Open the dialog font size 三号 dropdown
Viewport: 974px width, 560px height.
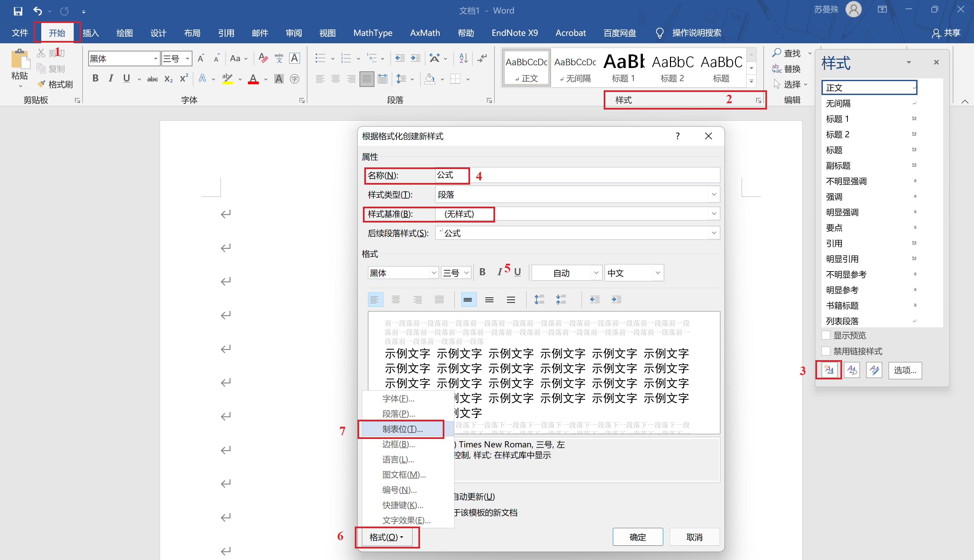[466, 273]
